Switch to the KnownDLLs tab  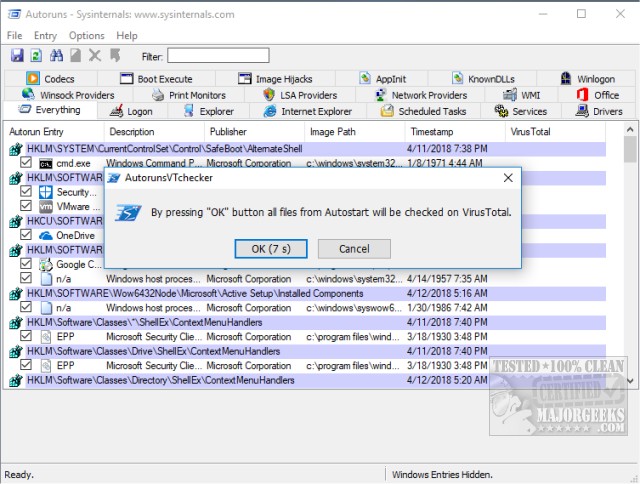point(483,79)
